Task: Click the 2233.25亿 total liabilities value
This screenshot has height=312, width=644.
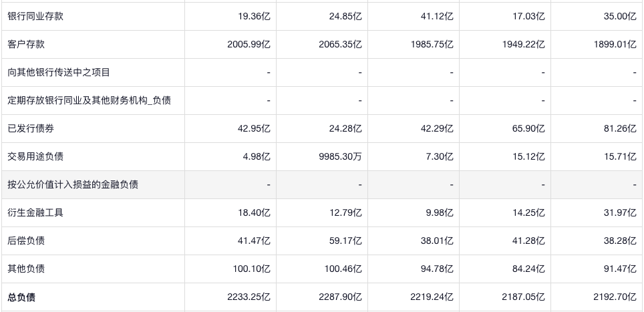Action: [249, 297]
